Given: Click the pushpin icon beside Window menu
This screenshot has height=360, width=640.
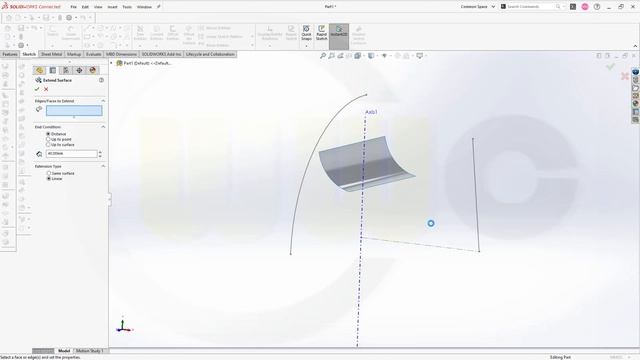Looking at the screenshot, I should tap(159, 7).
